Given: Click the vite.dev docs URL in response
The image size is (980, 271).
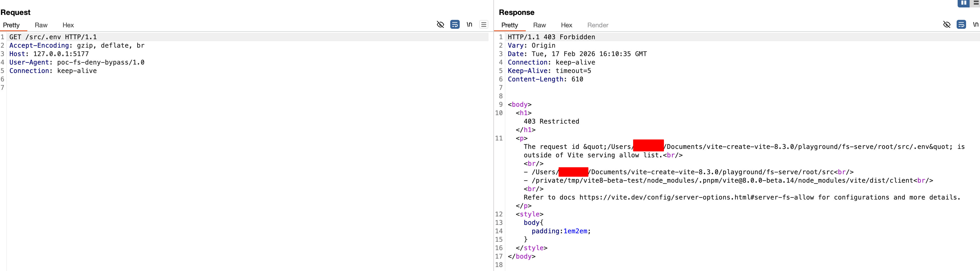Looking at the screenshot, I should click(696, 197).
